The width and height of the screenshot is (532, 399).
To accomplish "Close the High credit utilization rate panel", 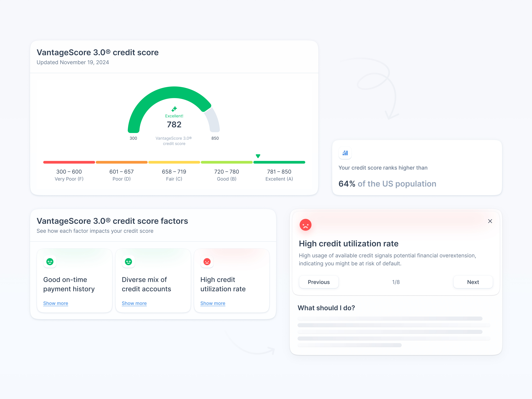I will [x=490, y=221].
